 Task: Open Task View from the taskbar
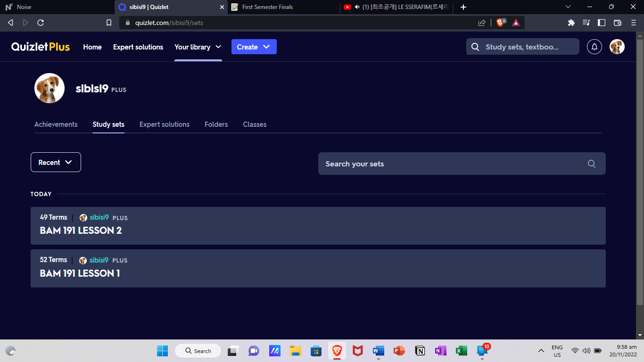233,351
